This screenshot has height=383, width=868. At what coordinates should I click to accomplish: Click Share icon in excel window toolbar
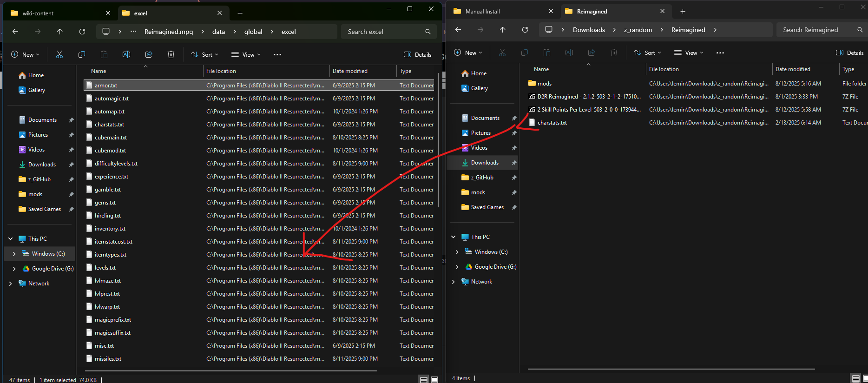coord(149,54)
